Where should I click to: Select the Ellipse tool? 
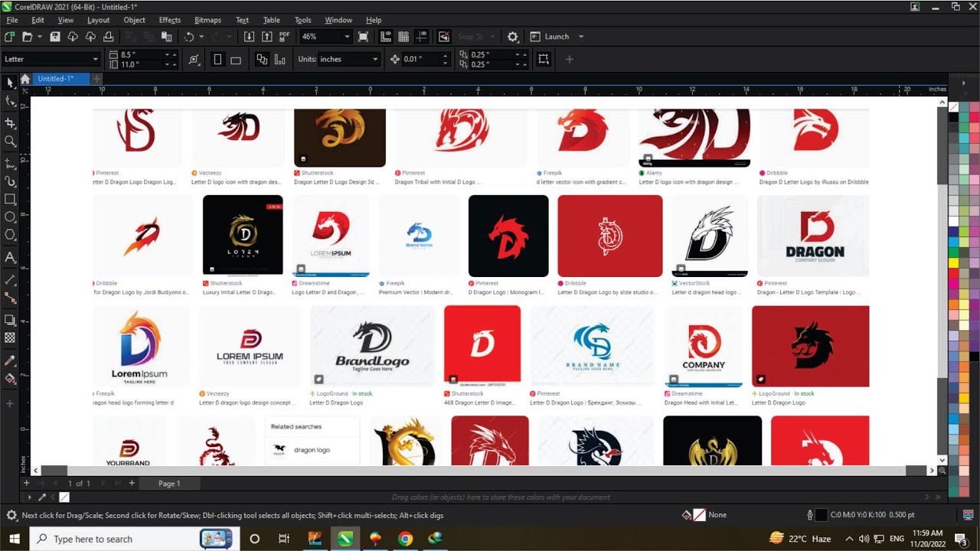click(x=10, y=217)
